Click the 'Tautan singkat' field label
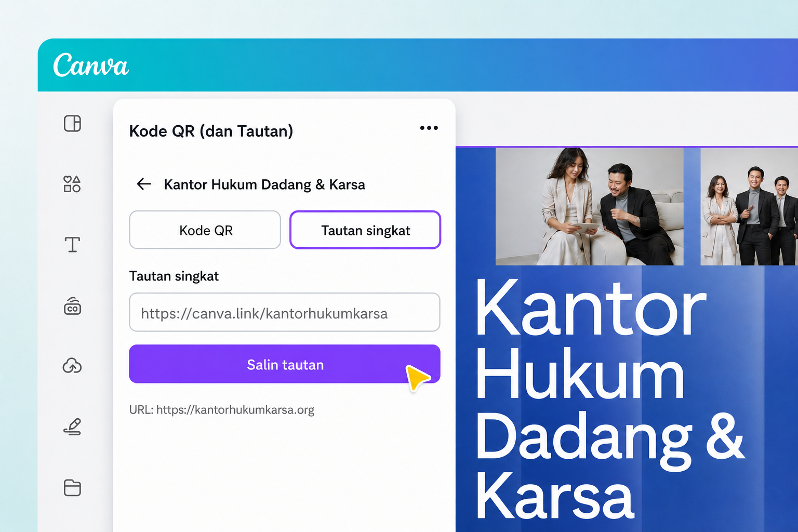The width and height of the screenshot is (798, 532). [x=174, y=276]
